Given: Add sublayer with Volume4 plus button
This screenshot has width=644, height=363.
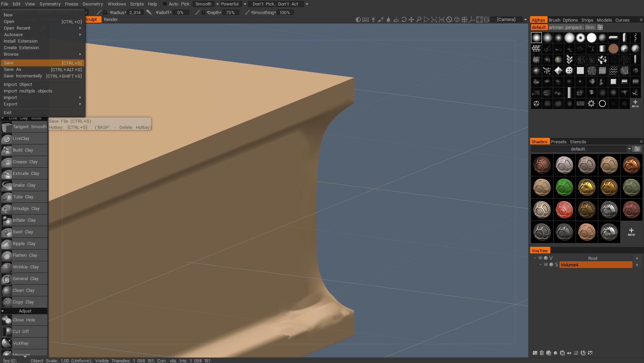Looking at the screenshot, I should tap(637, 265).
